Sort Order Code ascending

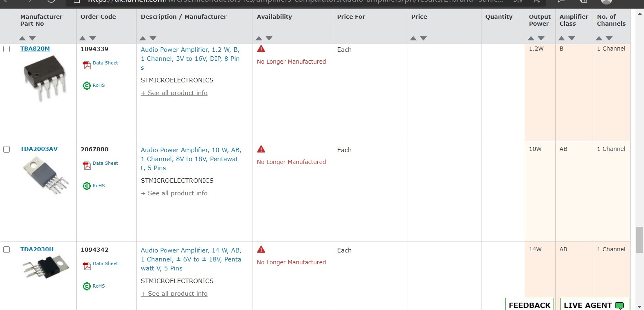click(x=83, y=38)
